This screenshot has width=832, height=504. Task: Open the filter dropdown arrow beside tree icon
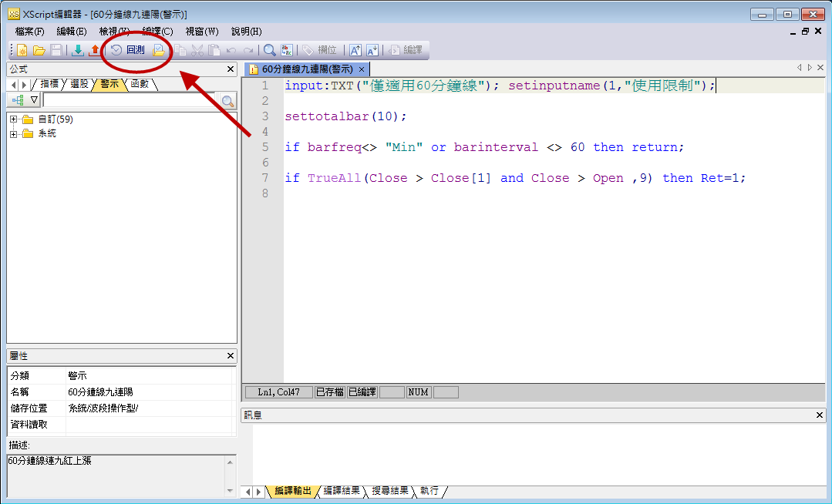pos(34,101)
